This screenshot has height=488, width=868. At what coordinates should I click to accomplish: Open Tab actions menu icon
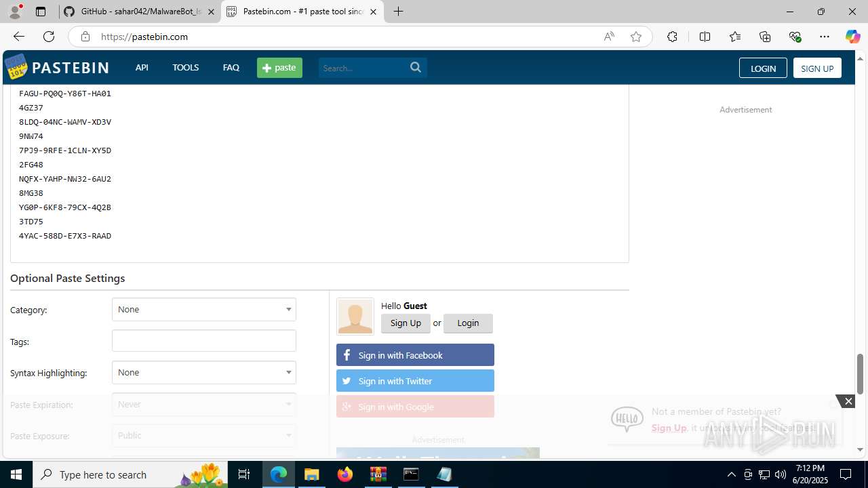tap(41, 12)
